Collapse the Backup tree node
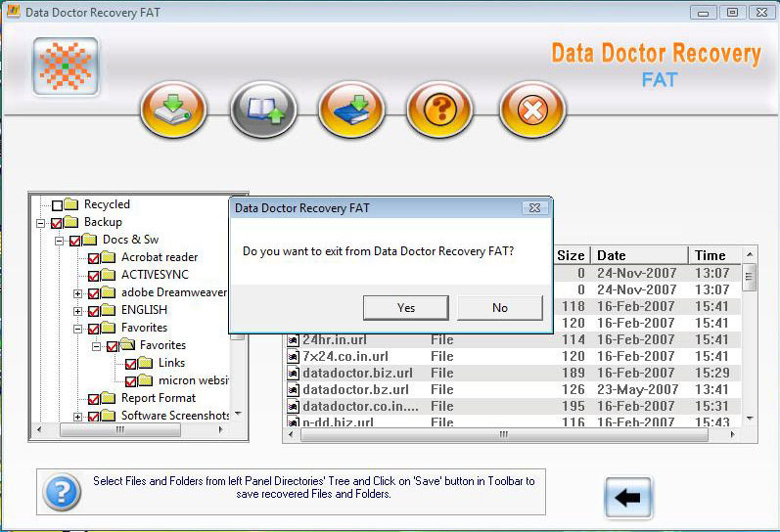780x532 pixels. (41, 223)
